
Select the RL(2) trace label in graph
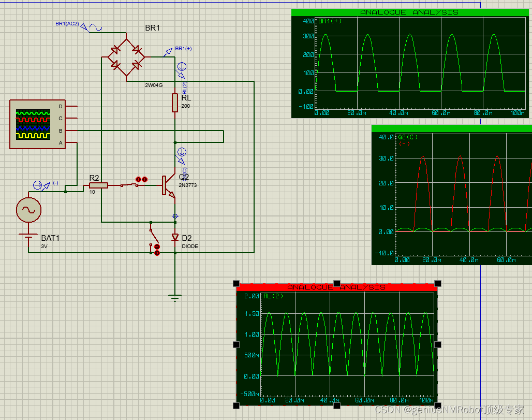click(273, 296)
